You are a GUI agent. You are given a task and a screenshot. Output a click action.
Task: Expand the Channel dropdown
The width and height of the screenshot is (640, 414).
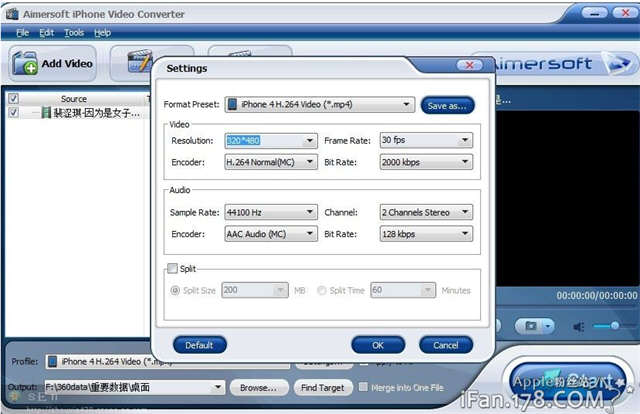[425, 212]
